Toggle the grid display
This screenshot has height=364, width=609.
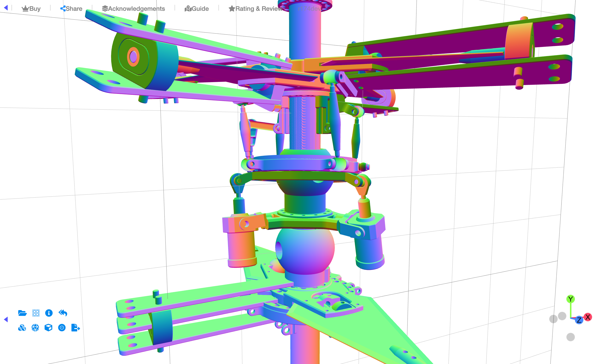(36, 313)
